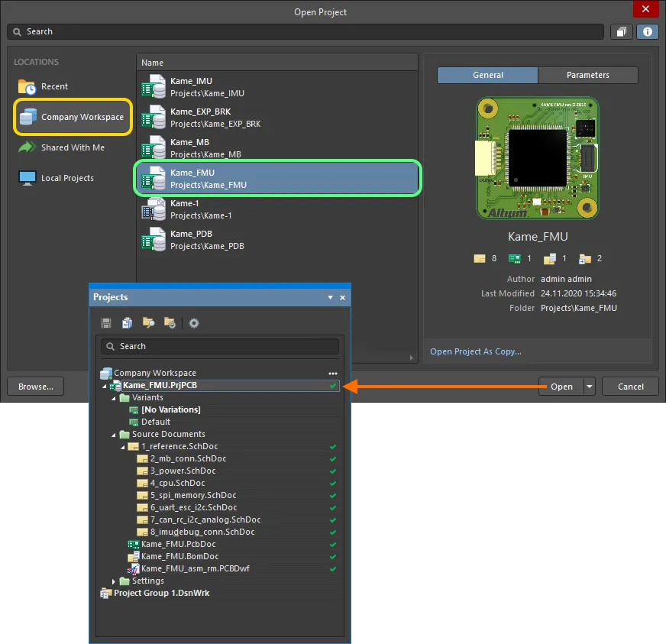The width and height of the screenshot is (666, 644).
Task: Select the Kame_IMU project
Action: pos(277,86)
